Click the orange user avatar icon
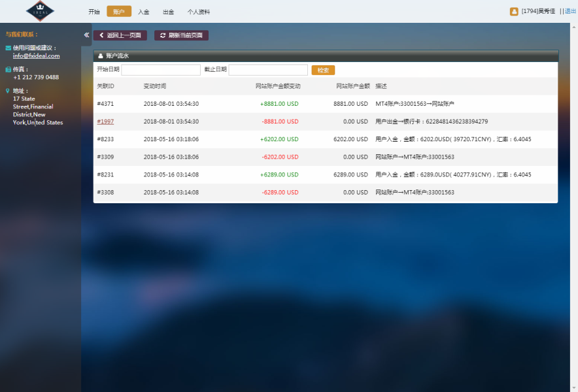This screenshot has width=578, height=392. 514,11
